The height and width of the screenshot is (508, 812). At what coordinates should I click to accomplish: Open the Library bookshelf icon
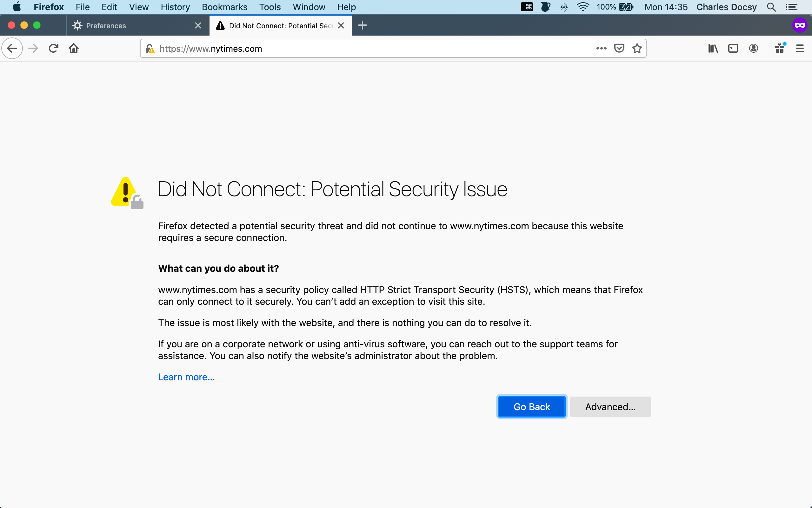[x=713, y=48]
